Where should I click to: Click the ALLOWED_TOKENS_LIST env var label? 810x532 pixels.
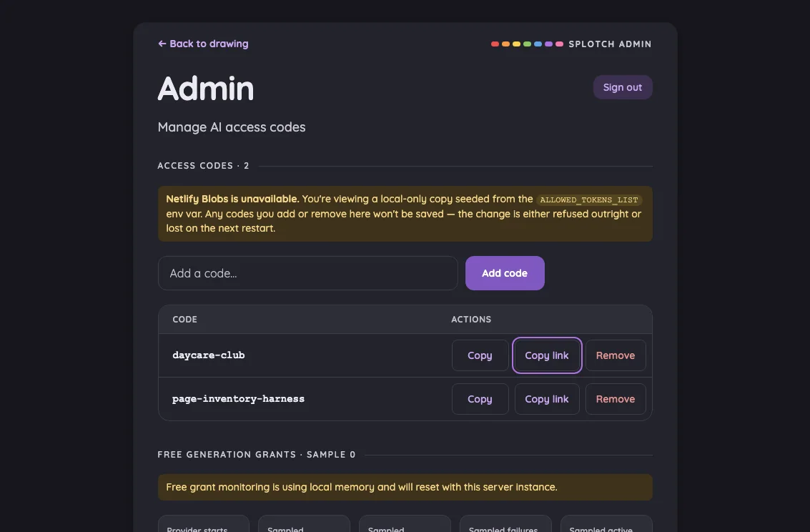coord(589,200)
